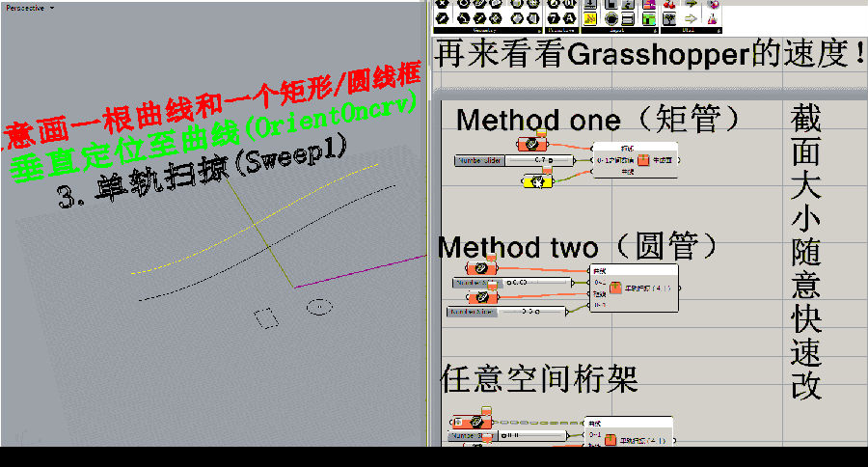Screen dimensions: 868x467
Task: Click the '3.单轨扫掠(Sweep1)' annotation text
Action: pos(203,171)
